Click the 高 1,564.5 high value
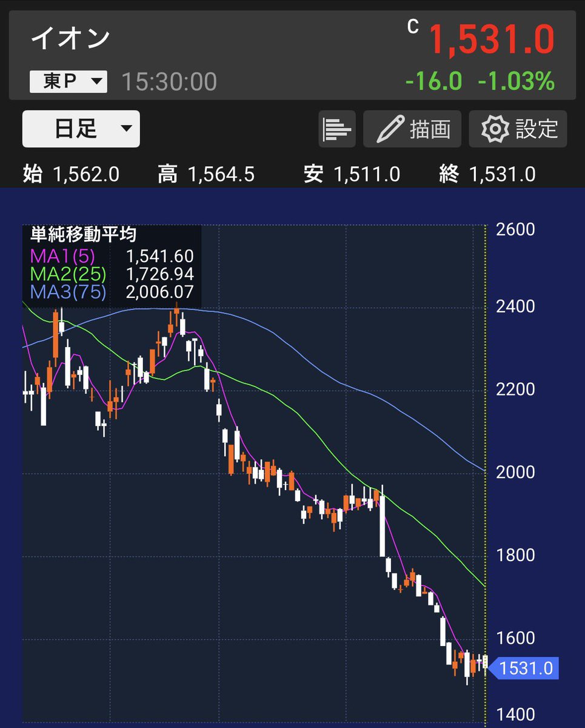The height and width of the screenshot is (728, 585). coord(206,175)
